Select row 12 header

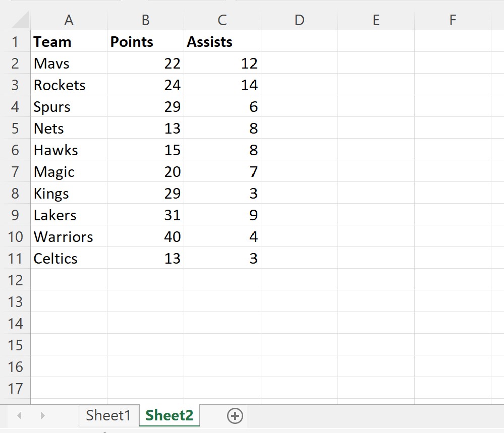15,280
